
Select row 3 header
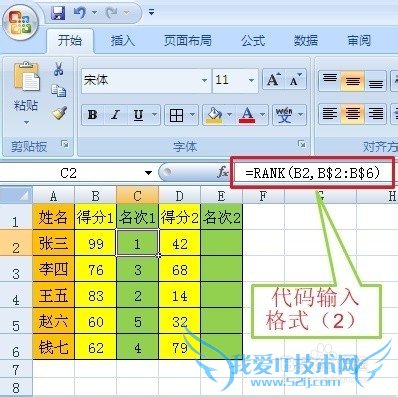pos(16,269)
